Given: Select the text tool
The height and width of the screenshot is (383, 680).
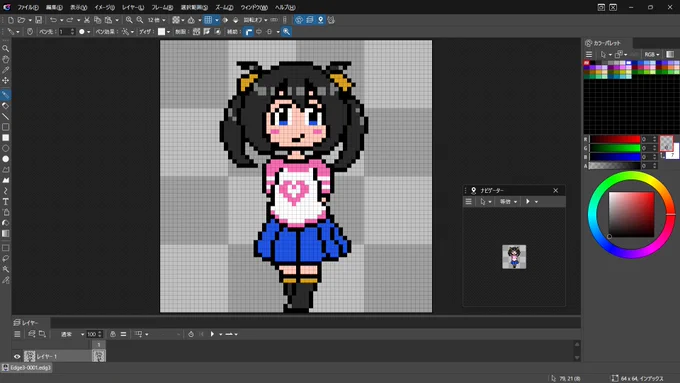Looking at the screenshot, I should coord(6,202).
